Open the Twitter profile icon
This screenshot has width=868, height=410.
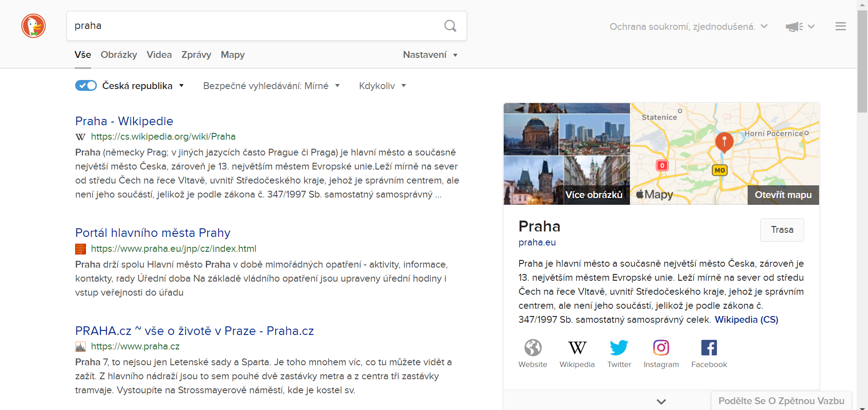pyautogui.click(x=619, y=348)
